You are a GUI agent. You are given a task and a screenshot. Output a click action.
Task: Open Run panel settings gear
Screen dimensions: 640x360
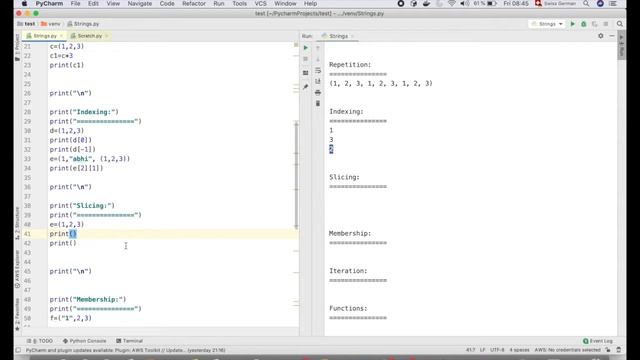click(600, 36)
